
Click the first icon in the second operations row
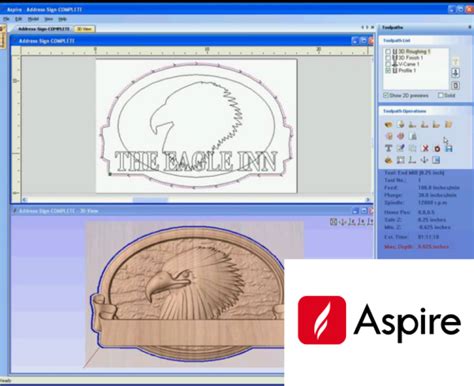pyautogui.click(x=388, y=136)
